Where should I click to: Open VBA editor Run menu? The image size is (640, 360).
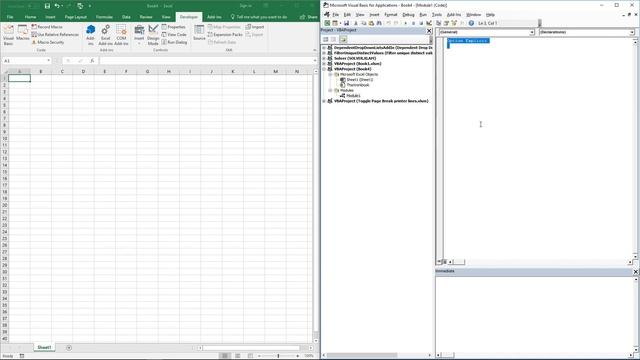coord(423,15)
